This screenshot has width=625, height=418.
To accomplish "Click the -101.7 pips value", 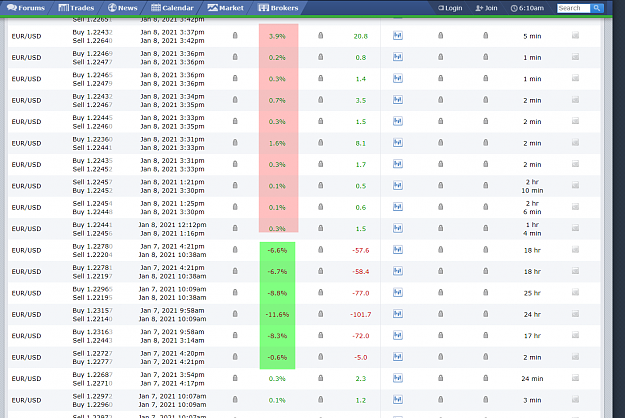I will pyautogui.click(x=361, y=315).
